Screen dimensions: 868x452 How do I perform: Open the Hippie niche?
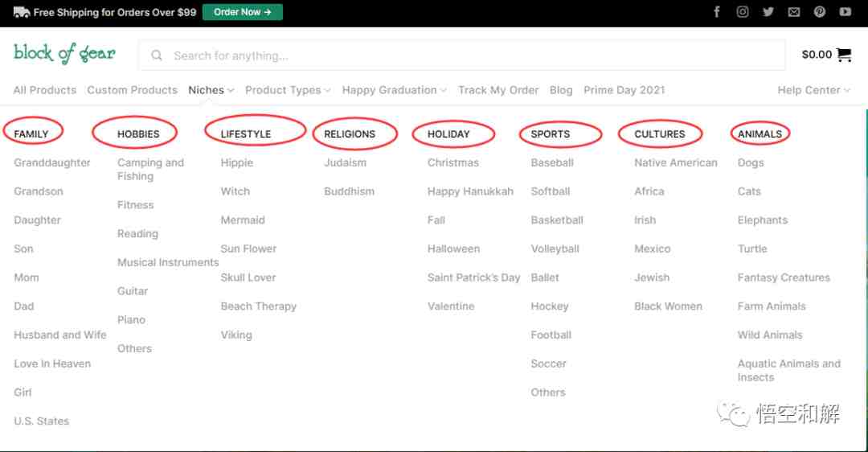(237, 162)
